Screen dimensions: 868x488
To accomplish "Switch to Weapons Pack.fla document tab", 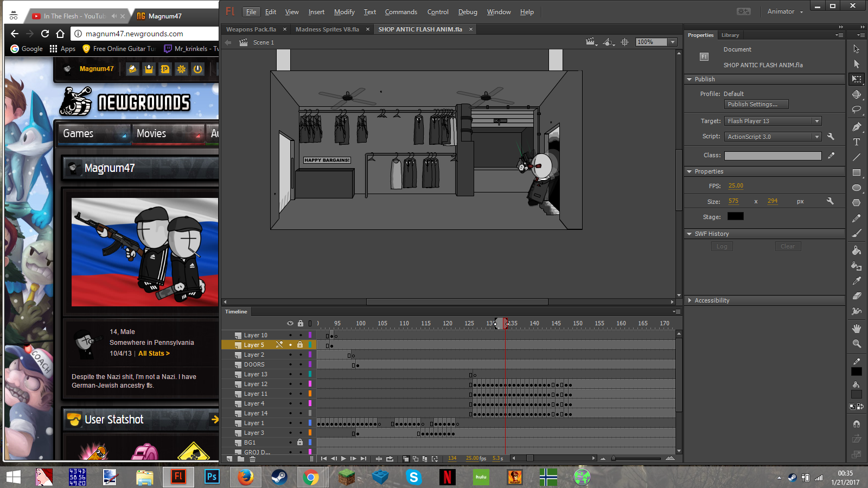I will 251,29.
